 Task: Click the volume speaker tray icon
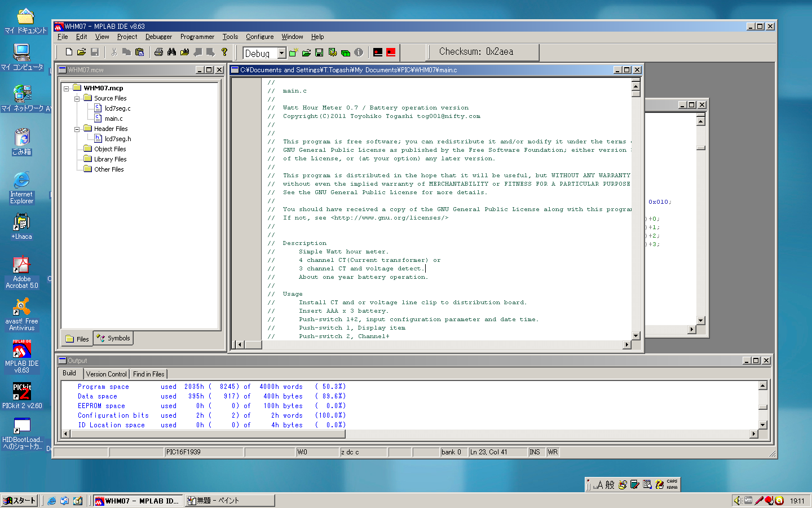(x=738, y=501)
